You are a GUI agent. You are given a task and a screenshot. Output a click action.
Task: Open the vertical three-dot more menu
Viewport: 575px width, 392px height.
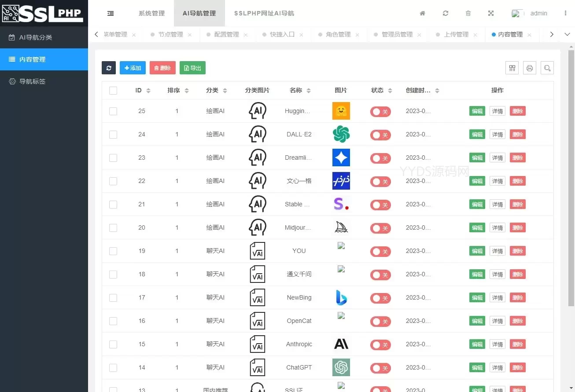(x=565, y=13)
